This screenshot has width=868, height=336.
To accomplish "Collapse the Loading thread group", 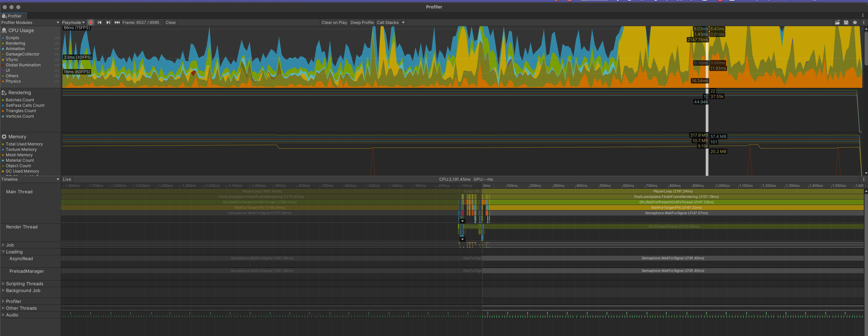I will [3, 252].
